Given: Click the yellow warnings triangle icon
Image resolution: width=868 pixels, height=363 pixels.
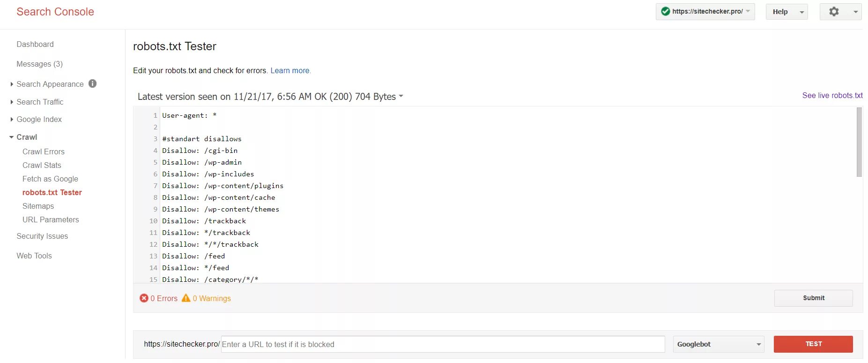Looking at the screenshot, I should coord(186,298).
